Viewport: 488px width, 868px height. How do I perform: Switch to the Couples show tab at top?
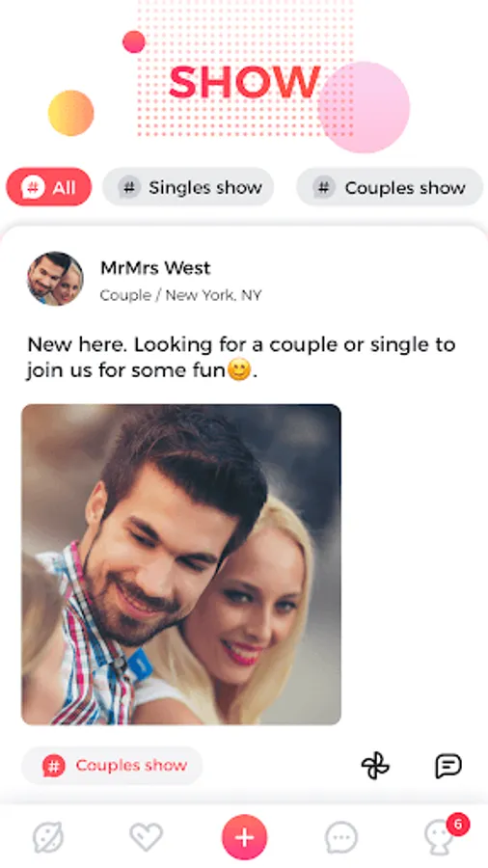(x=390, y=187)
